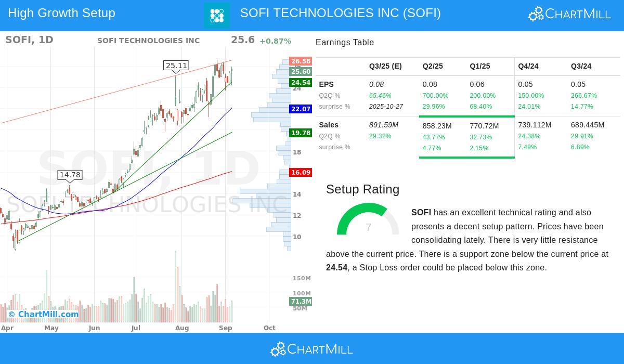Click the 891.59M estimated sales value
Screen dimensions: 624x364
point(384,125)
